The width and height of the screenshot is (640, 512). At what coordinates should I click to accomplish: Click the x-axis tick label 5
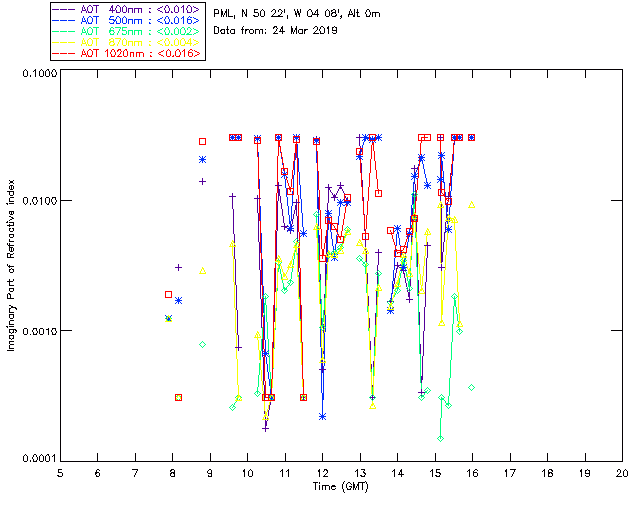[x=60, y=471]
